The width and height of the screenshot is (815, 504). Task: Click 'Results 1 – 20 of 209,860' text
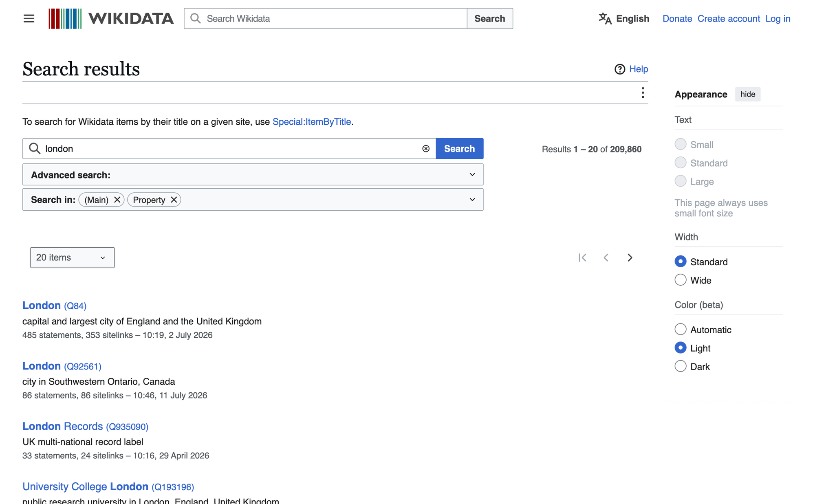pos(592,149)
